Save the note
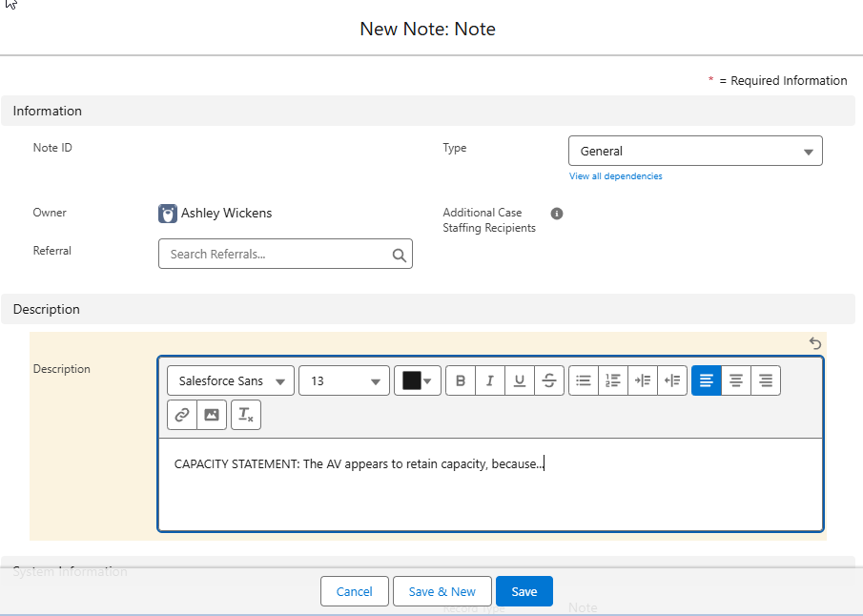Image resolution: width=863 pixels, height=616 pixels. point(524,591)
